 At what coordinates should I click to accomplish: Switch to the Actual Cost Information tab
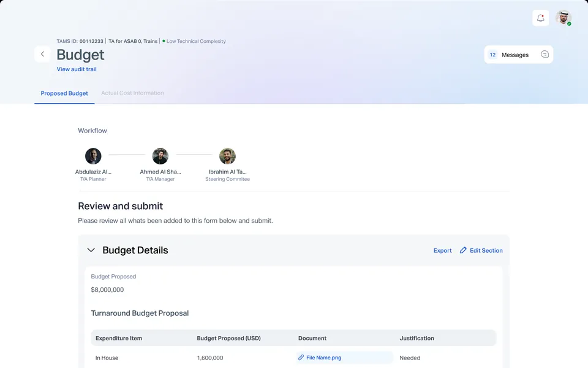point(132,93)
